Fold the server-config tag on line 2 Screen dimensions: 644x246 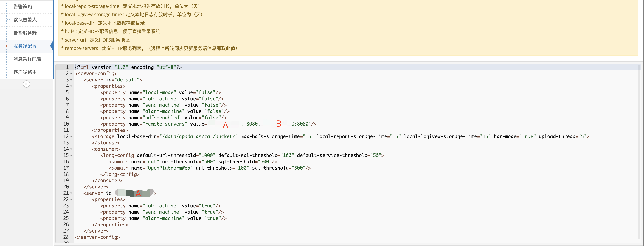tap(71, 74)
